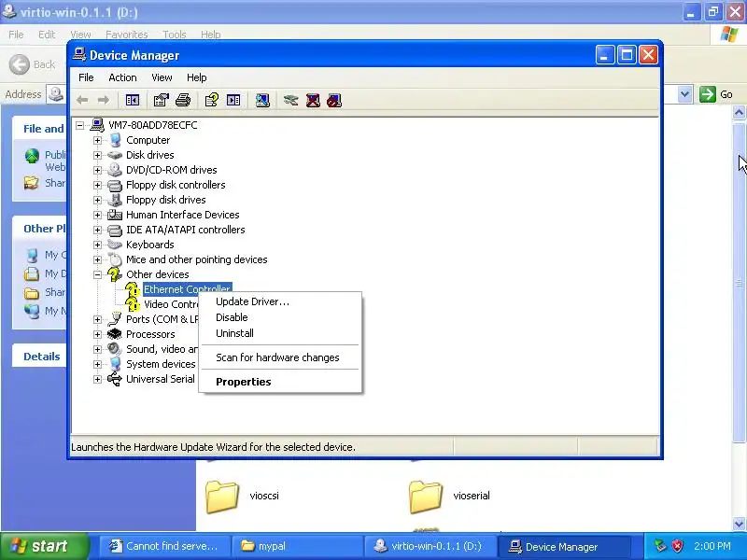This screenshot has width=747, height=560.
Task: Click Scan for hardware changes toolbar icon
Action: coord(262,100)
